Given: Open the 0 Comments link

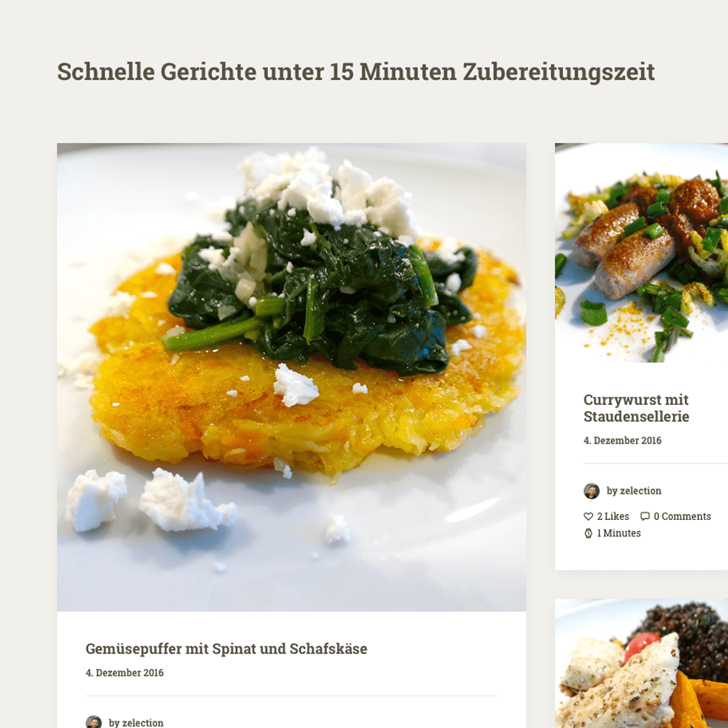Looking at the screenshot, I should tap(682, 517).
